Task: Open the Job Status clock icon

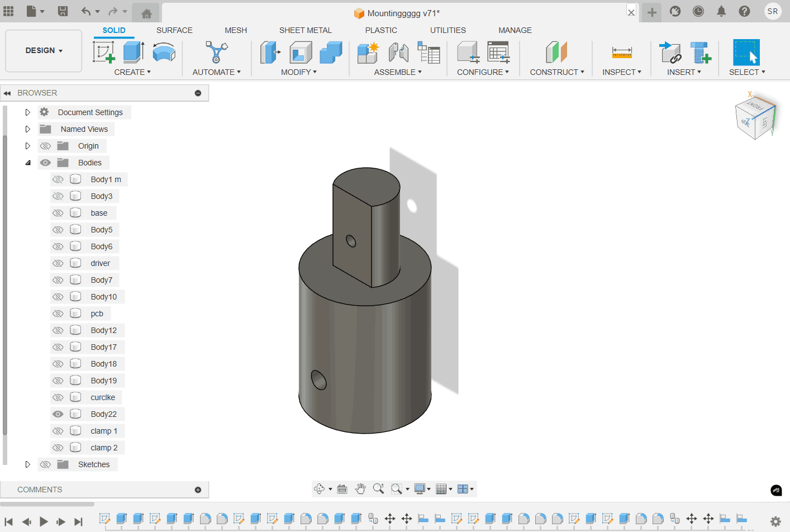Action: [x=698, y=11]
